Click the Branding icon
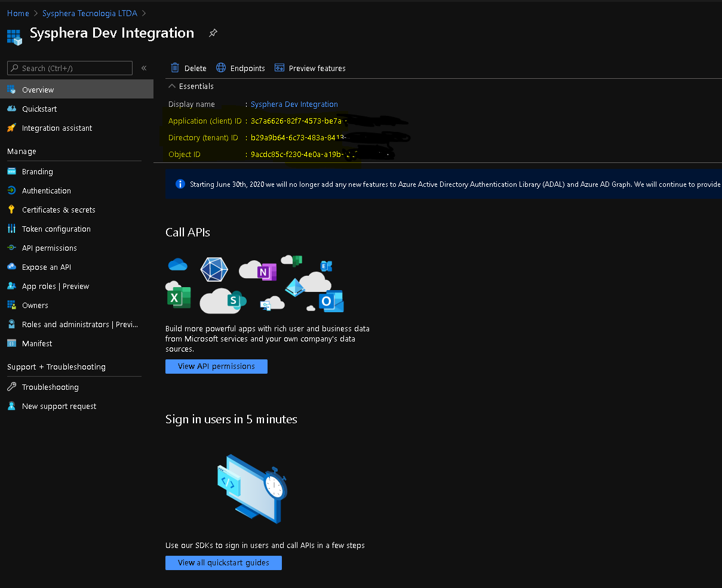This screenshot has height=588, width=722. [x=11, y=171]
